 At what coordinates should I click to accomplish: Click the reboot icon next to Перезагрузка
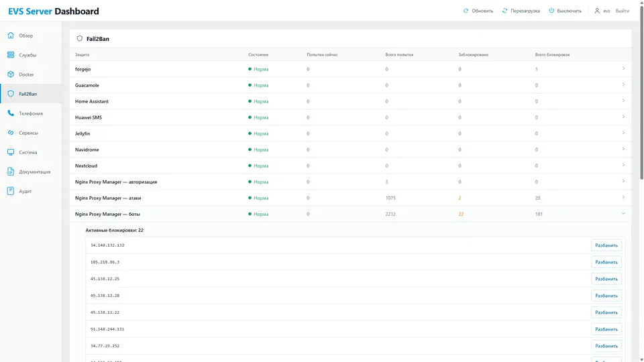pos(504,11)
